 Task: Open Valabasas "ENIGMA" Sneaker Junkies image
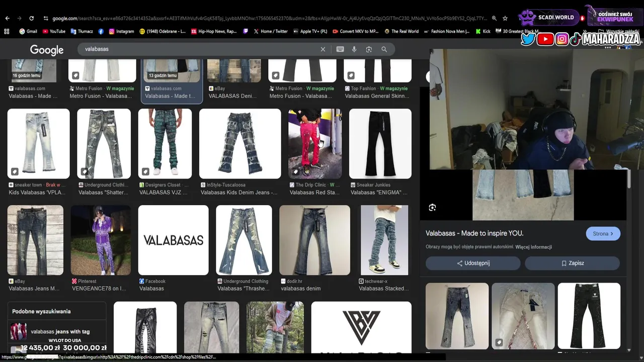380,144
